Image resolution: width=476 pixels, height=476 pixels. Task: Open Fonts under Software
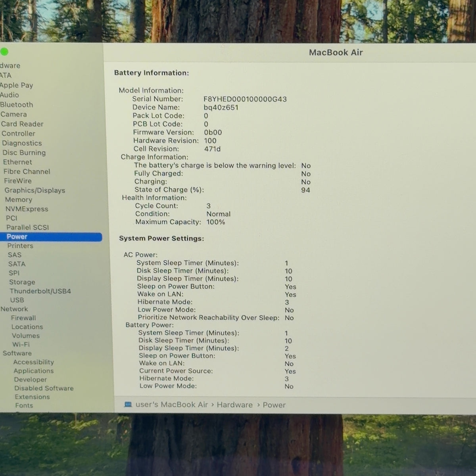coord(24,405)
